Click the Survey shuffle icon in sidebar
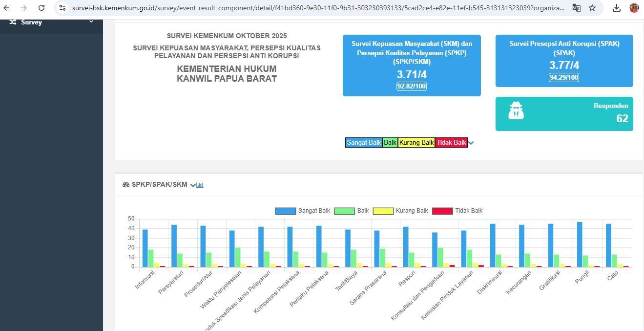Screen dimensions: 644x331 point(13,22)
